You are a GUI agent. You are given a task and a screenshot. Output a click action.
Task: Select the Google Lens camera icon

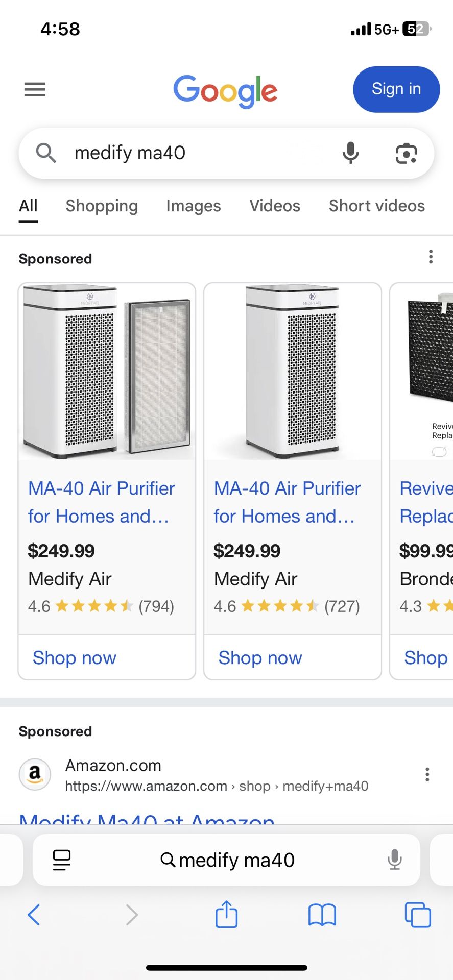coord(406,153)
